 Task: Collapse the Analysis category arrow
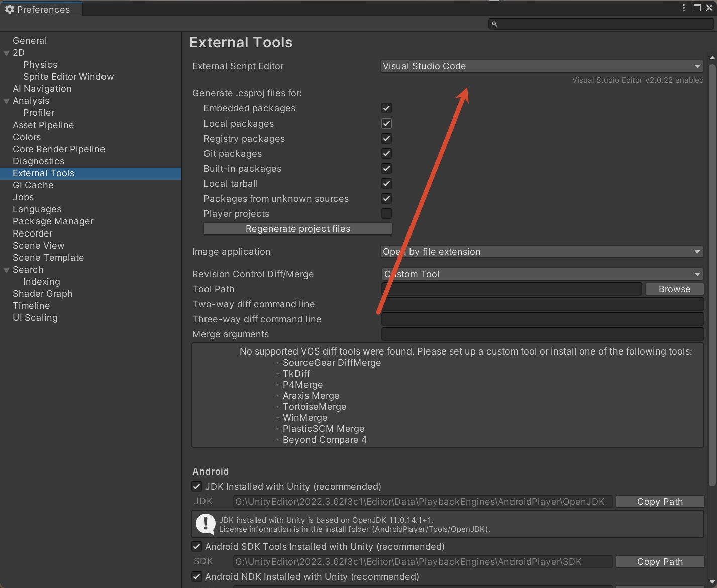(7, 101)
